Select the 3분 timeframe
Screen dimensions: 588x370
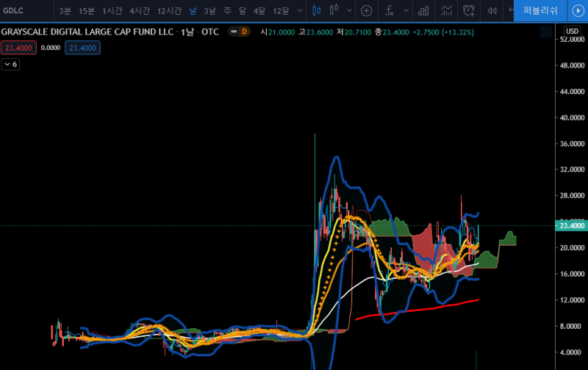coord(65,11)
